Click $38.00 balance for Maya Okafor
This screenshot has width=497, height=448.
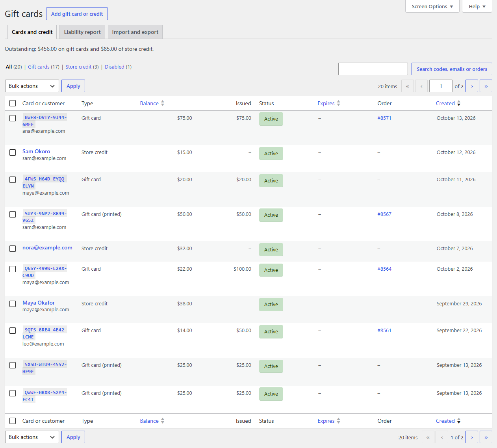185,303
